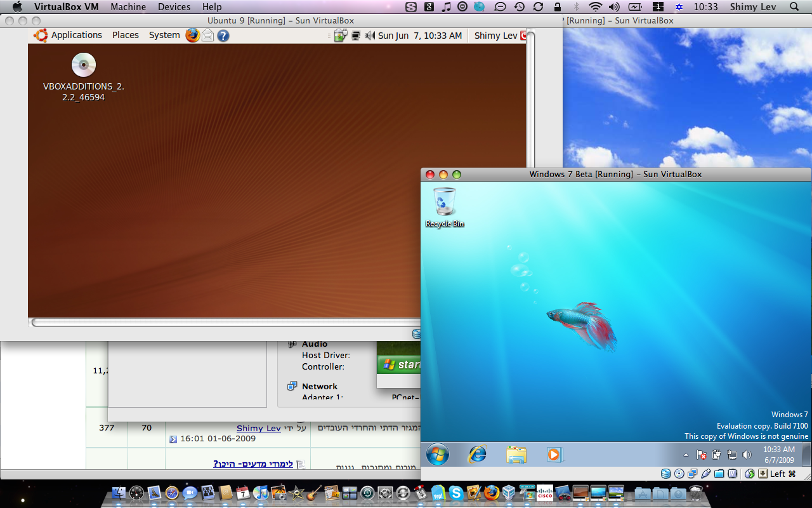Open the Devices menu

(x=174, y=7)
